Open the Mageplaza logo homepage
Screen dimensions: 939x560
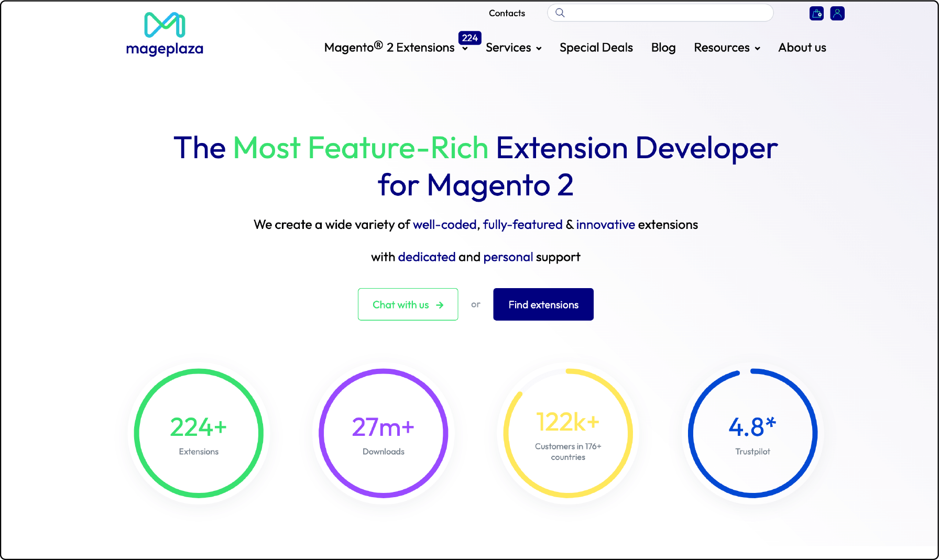pos(165,34)
